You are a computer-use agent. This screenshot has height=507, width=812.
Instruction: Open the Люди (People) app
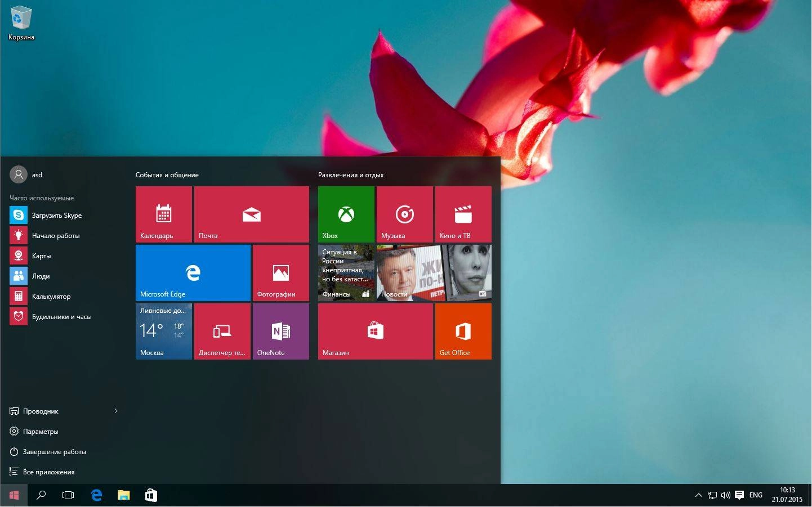pos(65,276)
